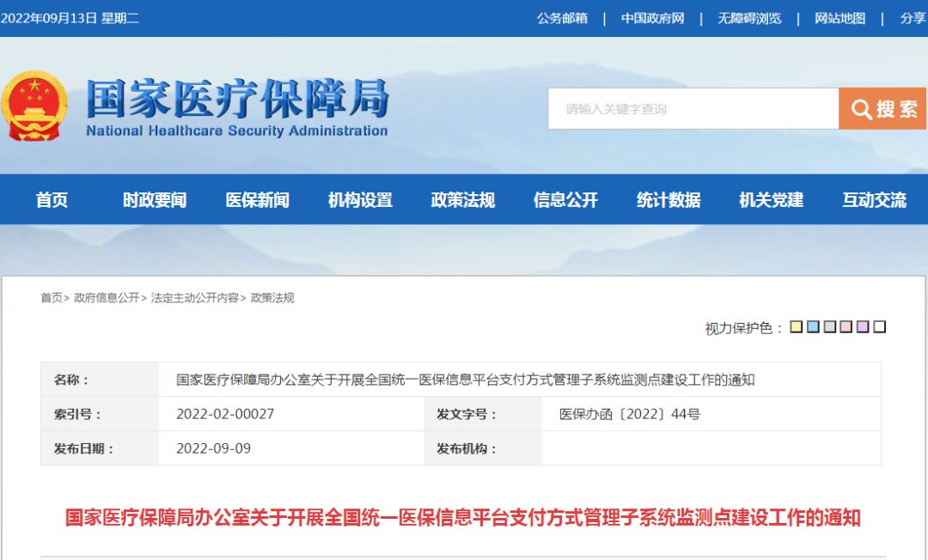Click the publish date 2022-09-09
The height and width of the screenshot is (560, 928).
click(x=213, y=448)
